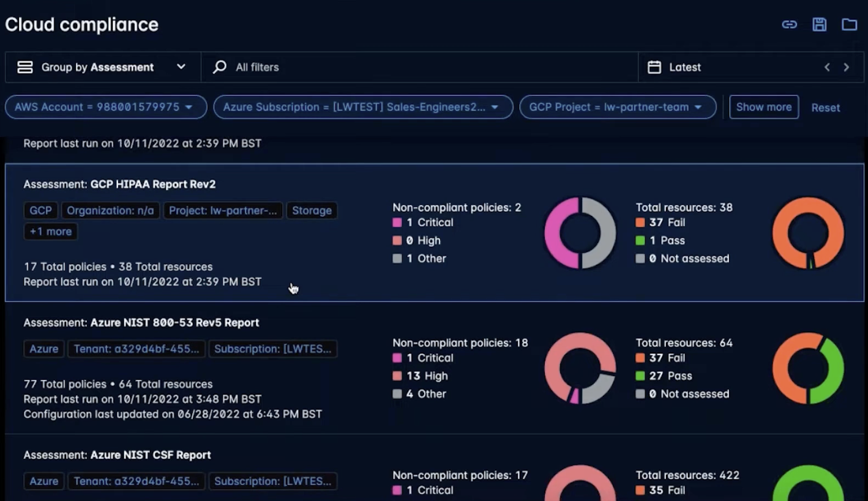This screenshot has height=501, width=868.
Task: Click Subscription tag in NIST CSF report
Action: point(273,481)
